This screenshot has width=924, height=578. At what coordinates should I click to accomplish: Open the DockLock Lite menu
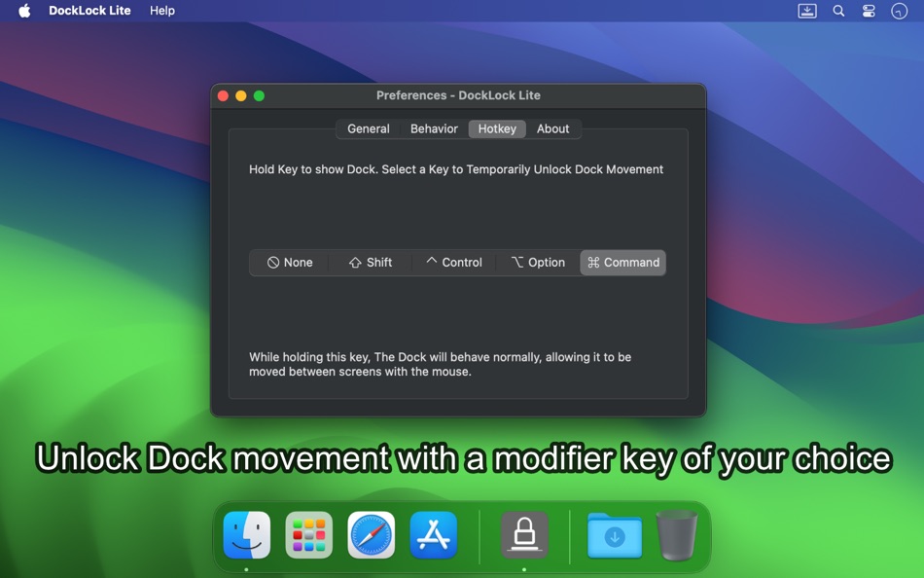89,11
